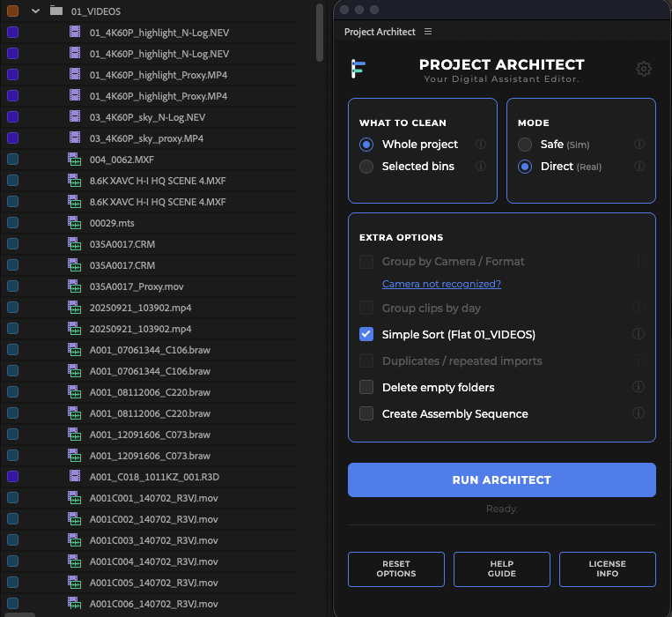The image size is (672, 617).
Task: Choose Direct (Real) mode
Action: [x=525, y=167]
